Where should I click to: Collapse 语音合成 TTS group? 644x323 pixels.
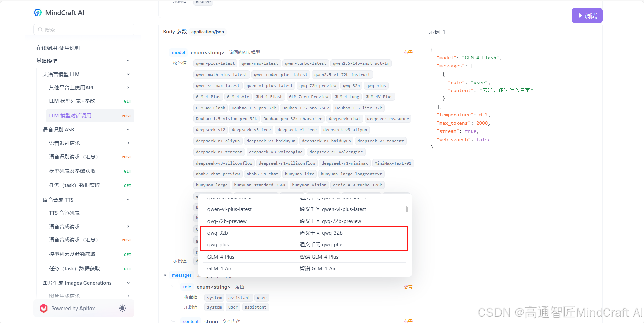coord(128,200)
